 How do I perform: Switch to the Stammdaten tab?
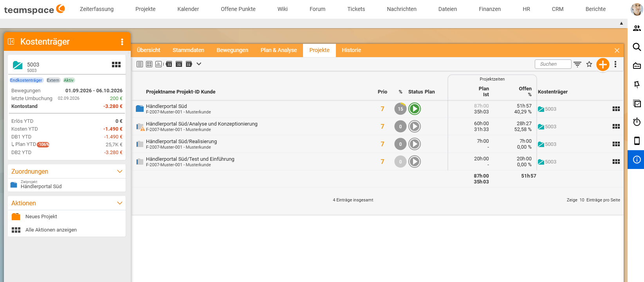(188, 50)
